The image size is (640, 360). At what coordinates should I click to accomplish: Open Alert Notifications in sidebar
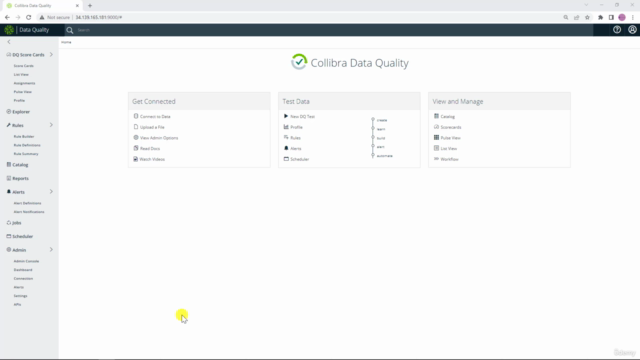[x=29, y=212]
